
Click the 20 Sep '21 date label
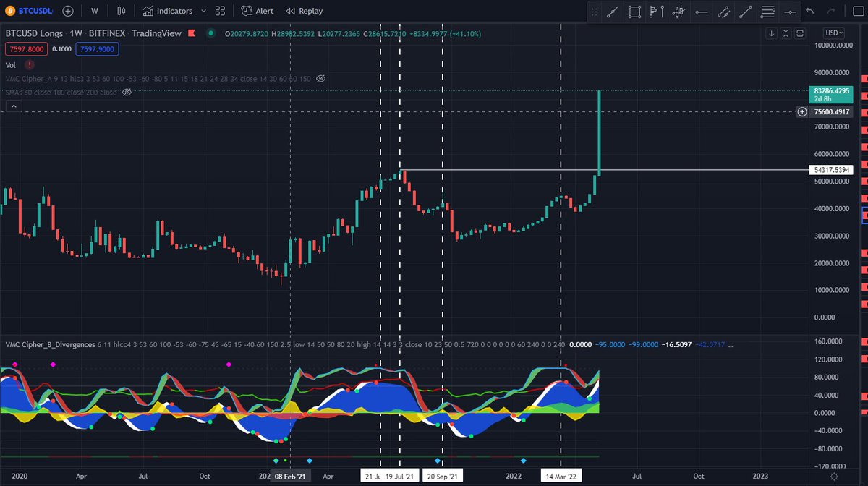pos(442,477)
